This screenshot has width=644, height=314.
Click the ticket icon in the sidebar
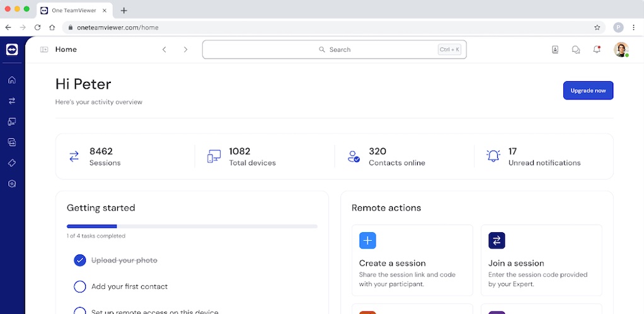tap(12, 163)
